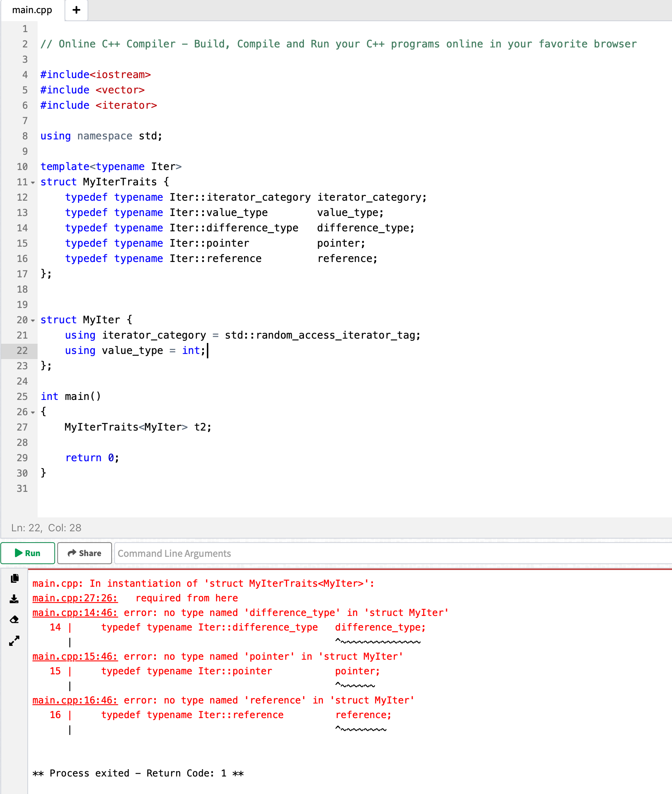Jump to error main.cpp:16:46
672x794 pixels.
(x=75, y=700)
